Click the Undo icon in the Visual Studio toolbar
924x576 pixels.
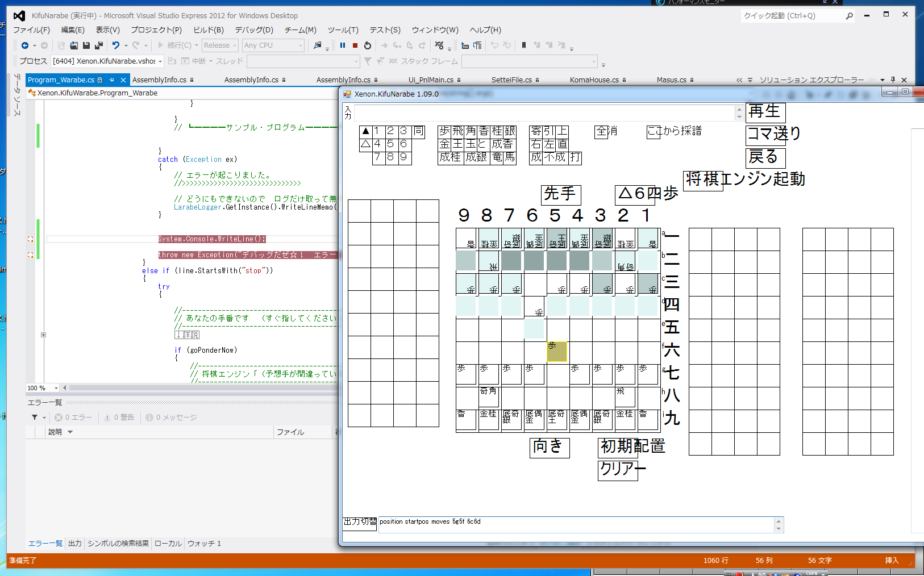(x=116, y=45)
